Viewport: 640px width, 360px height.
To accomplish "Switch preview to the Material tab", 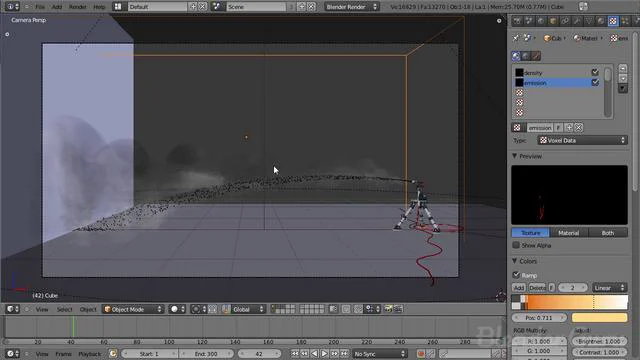I will (569, 233).
